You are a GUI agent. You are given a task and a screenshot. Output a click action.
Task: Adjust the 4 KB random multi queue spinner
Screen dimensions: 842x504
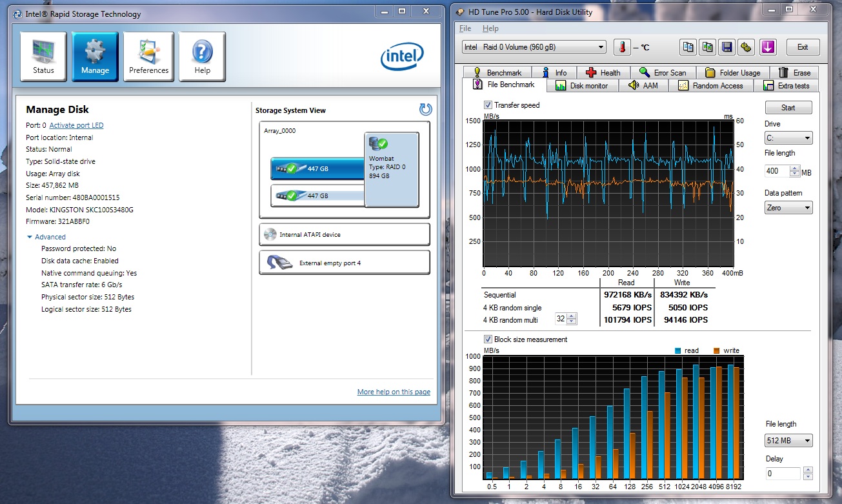[572, 319]
